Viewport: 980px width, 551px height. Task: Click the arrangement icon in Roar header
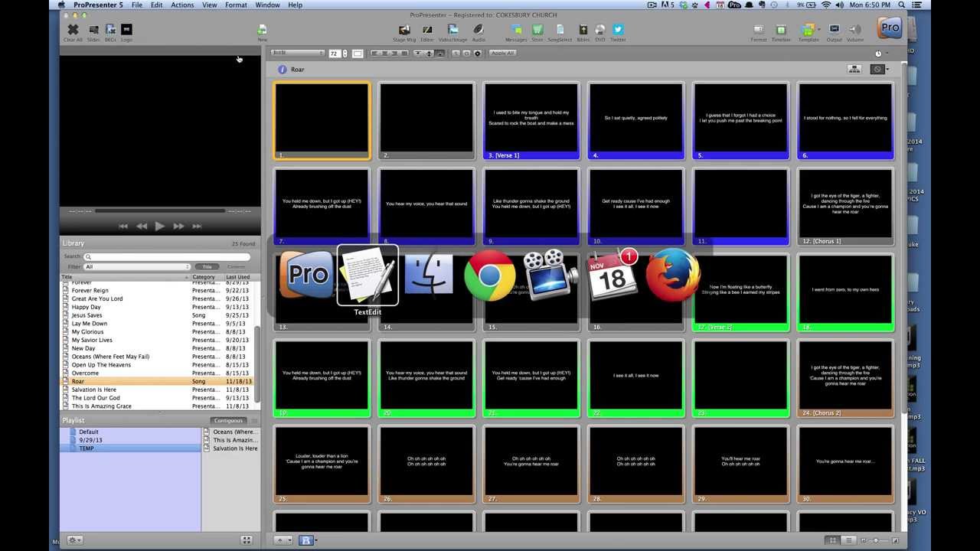[854, 70]
